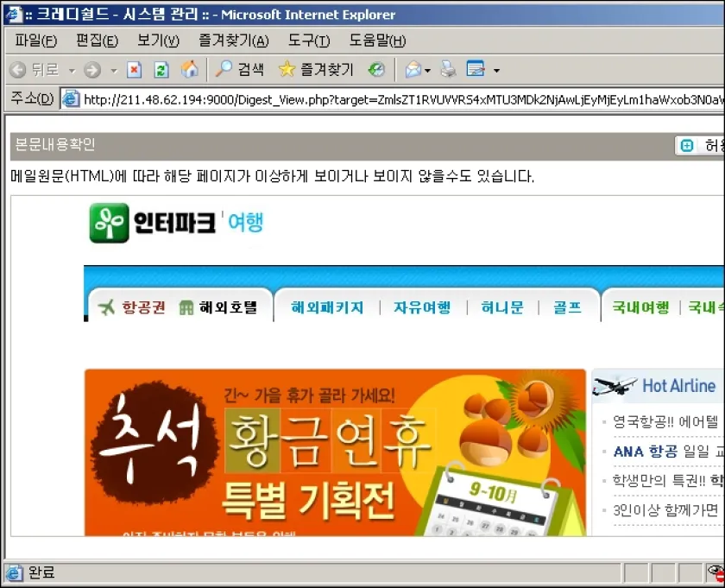Open the 파일(F) menu
The image size is (725, 588).
(35, 41)
